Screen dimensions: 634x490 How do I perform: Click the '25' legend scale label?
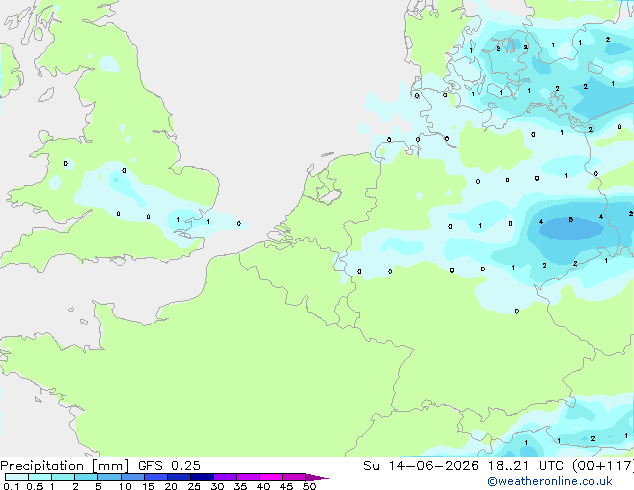tap(194, 486)
